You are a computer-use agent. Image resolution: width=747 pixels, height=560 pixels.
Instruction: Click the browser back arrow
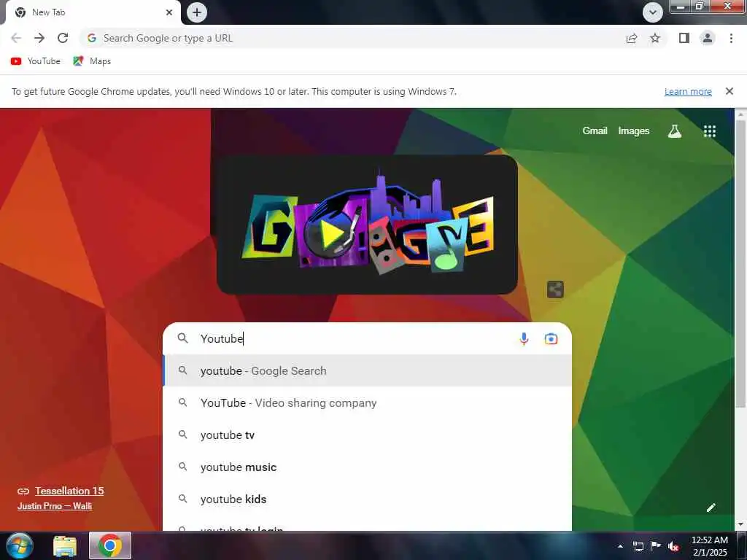16,38
